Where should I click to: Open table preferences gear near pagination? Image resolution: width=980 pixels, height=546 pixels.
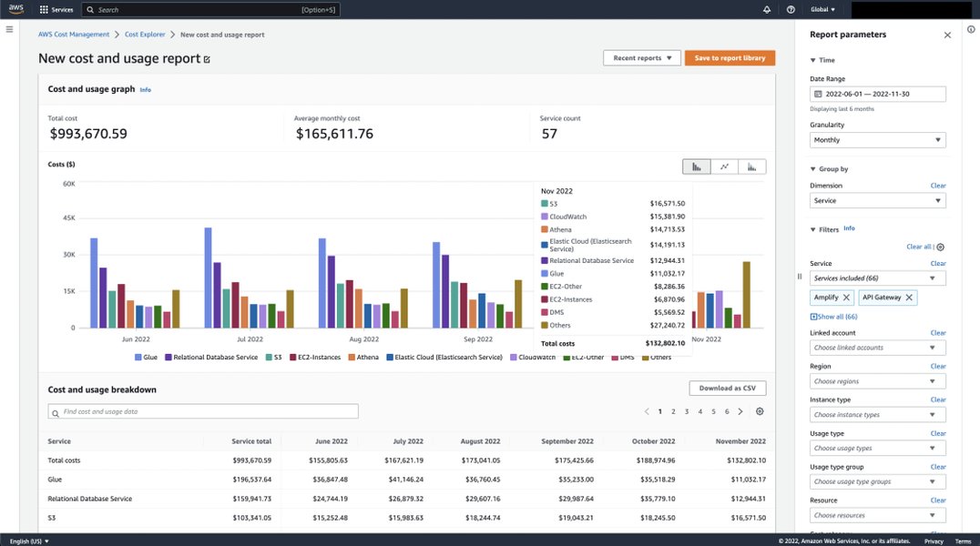coord(760,410)
